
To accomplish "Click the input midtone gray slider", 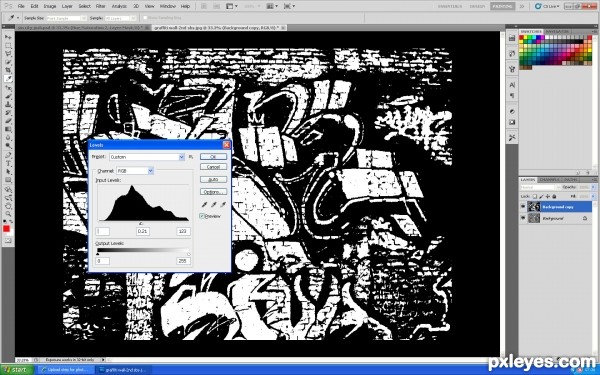I will point(141,223).
